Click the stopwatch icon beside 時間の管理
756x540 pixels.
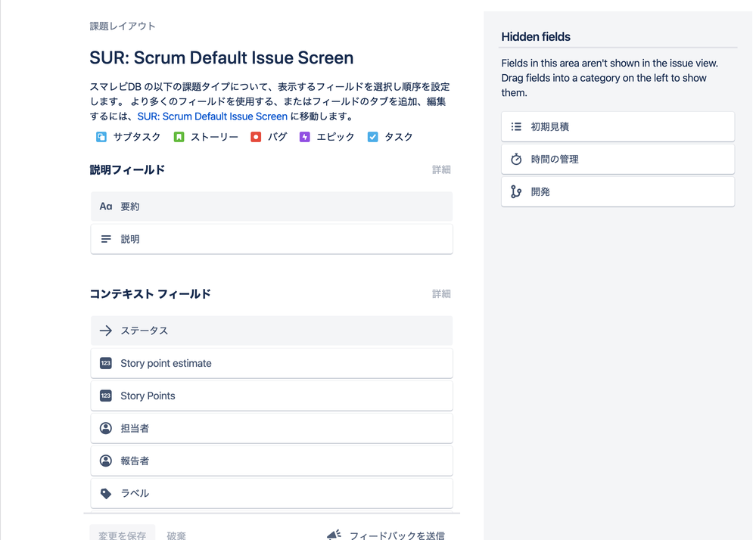point(516,159)
